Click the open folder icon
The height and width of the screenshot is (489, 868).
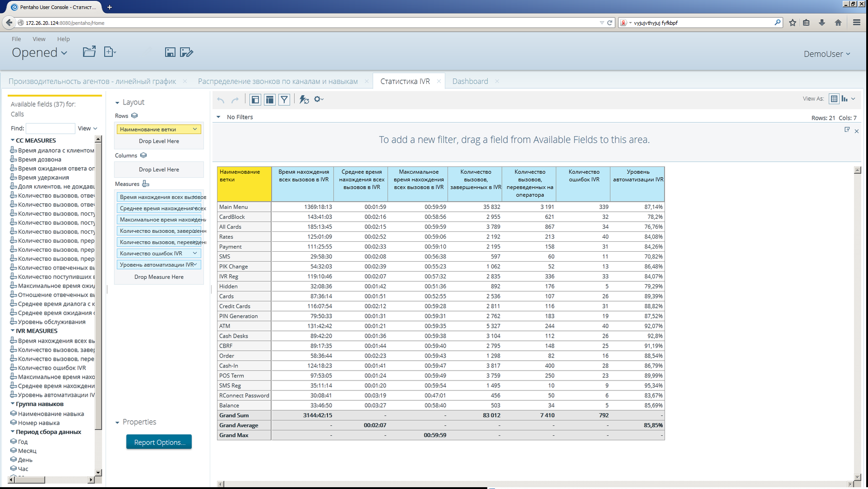click(x=89, y=52)
